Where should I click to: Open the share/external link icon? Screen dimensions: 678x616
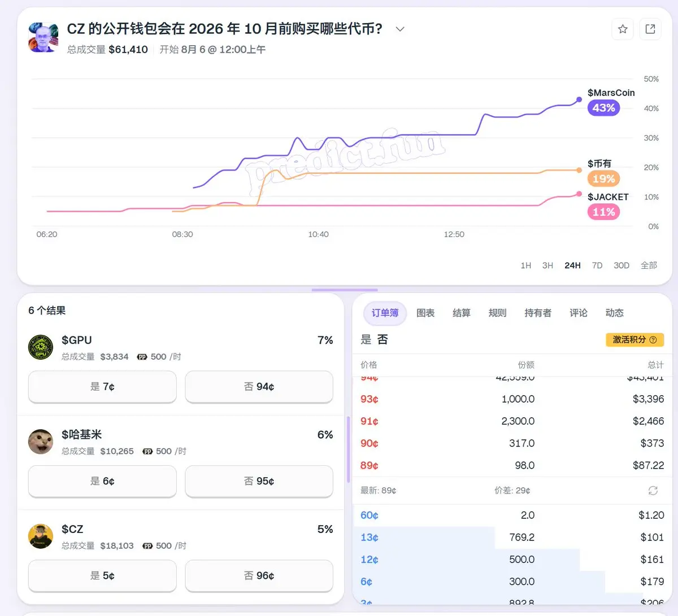pos(650,29)
